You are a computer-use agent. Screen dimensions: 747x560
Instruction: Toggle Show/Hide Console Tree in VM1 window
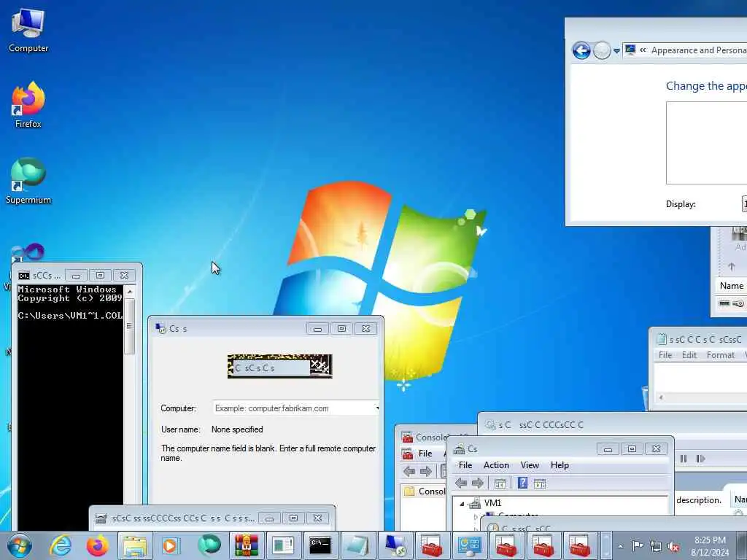[500, 483]
